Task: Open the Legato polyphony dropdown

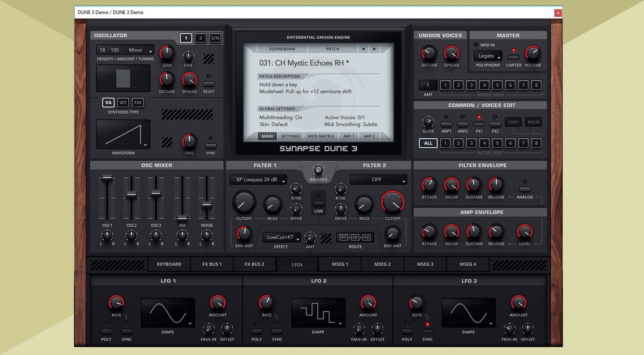Action: (488, 56)
